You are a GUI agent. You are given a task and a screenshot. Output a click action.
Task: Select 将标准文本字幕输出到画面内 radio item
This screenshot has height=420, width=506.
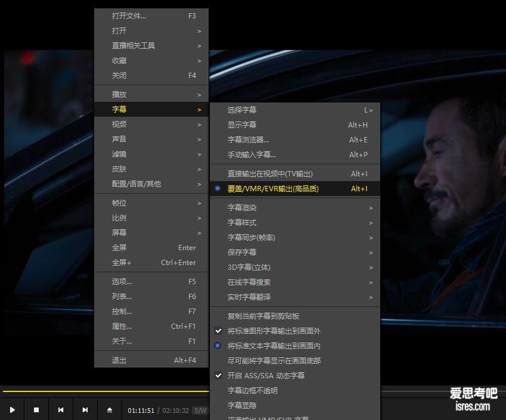pyautogui.click(x=295, y=346)
